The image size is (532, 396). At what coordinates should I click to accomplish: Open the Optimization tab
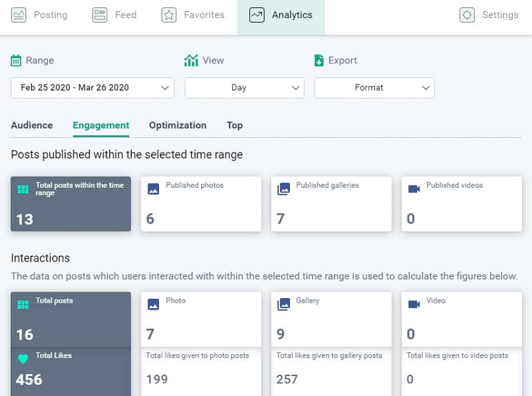pos(178,125)
